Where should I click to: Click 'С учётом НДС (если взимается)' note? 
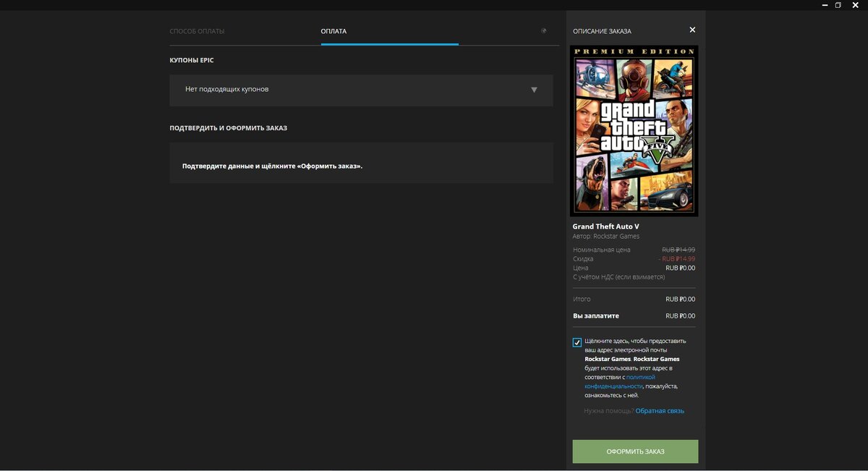(618, 277)
